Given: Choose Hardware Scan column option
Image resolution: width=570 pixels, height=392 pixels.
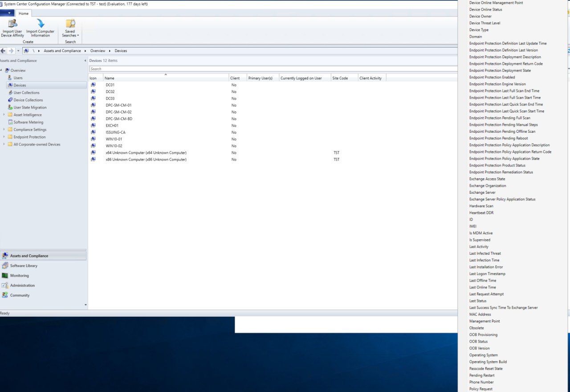Looking at the screenshot, I should (481, 206).
